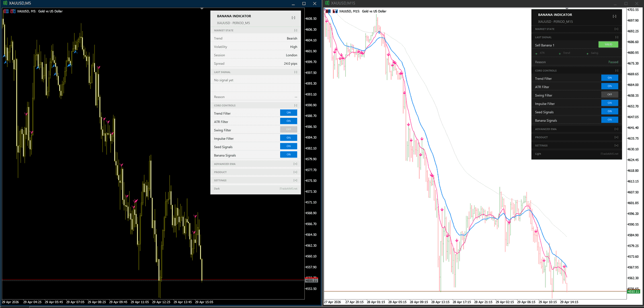Expand the Product section in M5 panel
This screenshot has height=308, width=644.
[295, 172]
